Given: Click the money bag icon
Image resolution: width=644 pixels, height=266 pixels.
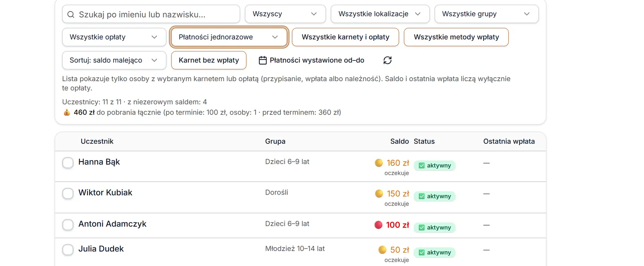Looking at the screenshot, I should [67, 113].
